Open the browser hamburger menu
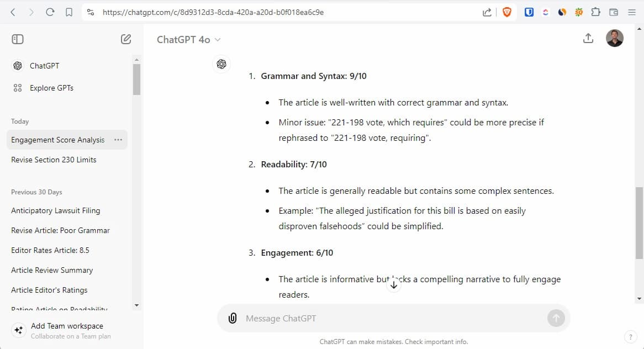The image size is (644, 349). tap(632, 12)
